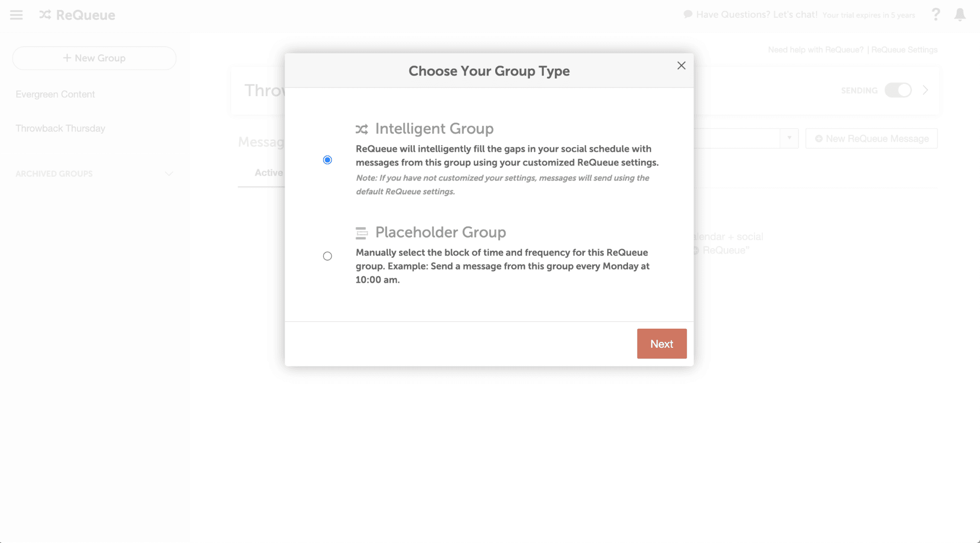This screenshot has height=543, width=980.
Task: Expand the chevron next to Sending toggle
Action: 926,90
